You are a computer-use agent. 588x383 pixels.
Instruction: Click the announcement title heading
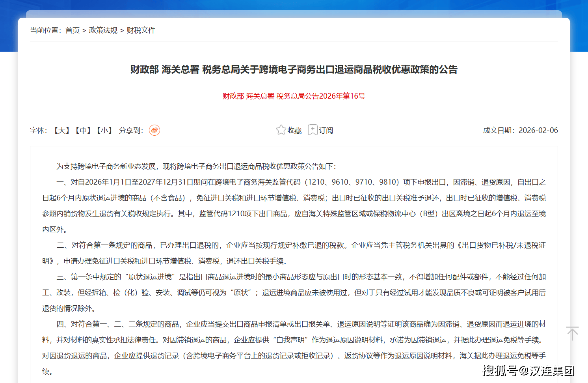(x=294, y=70)
